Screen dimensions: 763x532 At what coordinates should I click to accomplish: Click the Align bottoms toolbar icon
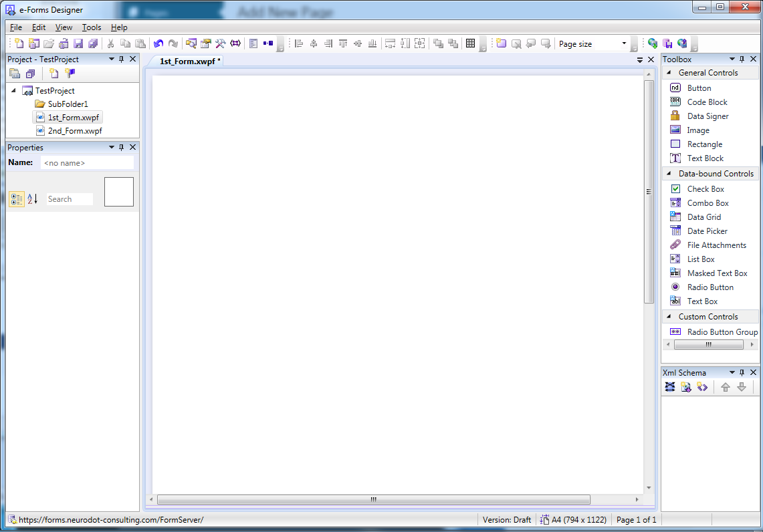click(372, 43)
